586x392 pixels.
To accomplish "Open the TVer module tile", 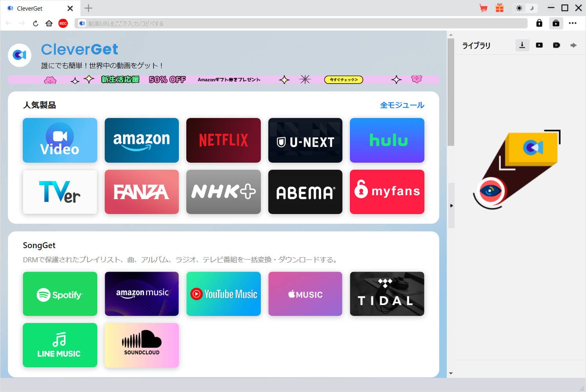I will (60, 192).
